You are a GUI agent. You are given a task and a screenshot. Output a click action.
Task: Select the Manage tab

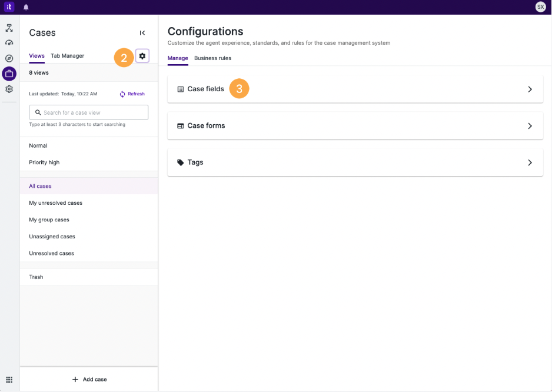pyautogui.click(x=178, y=58)
